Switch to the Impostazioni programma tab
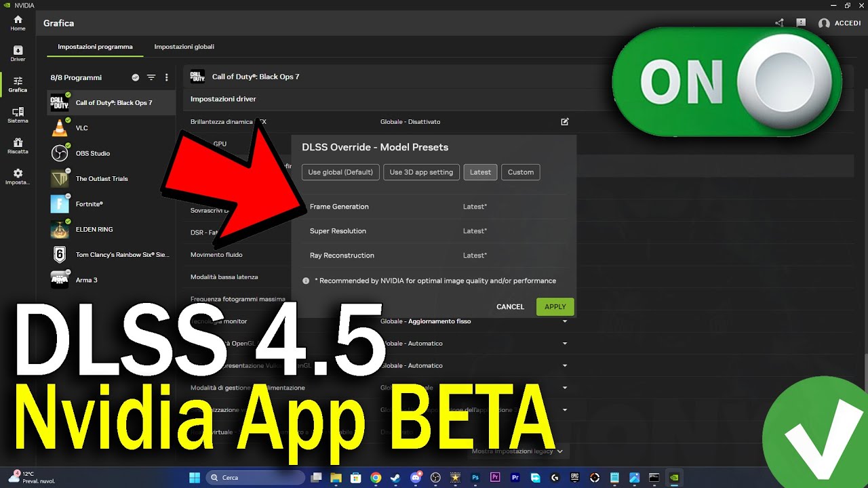 95,47
